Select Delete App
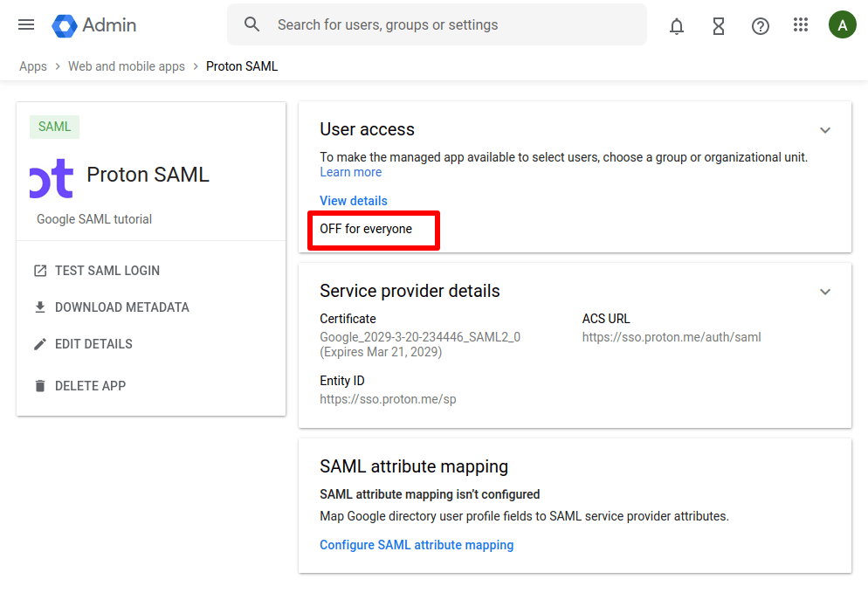The width and height of the screenshot is (868, 593). (x=90, y=386)
